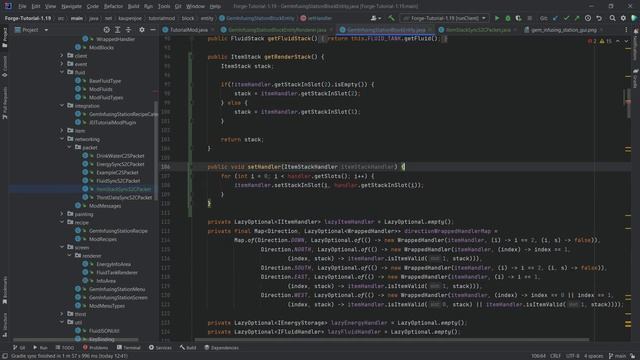Select opened file in Project panel
This screenshot has width=640, height=360.
pyautogui.click(x=107, y=30)
